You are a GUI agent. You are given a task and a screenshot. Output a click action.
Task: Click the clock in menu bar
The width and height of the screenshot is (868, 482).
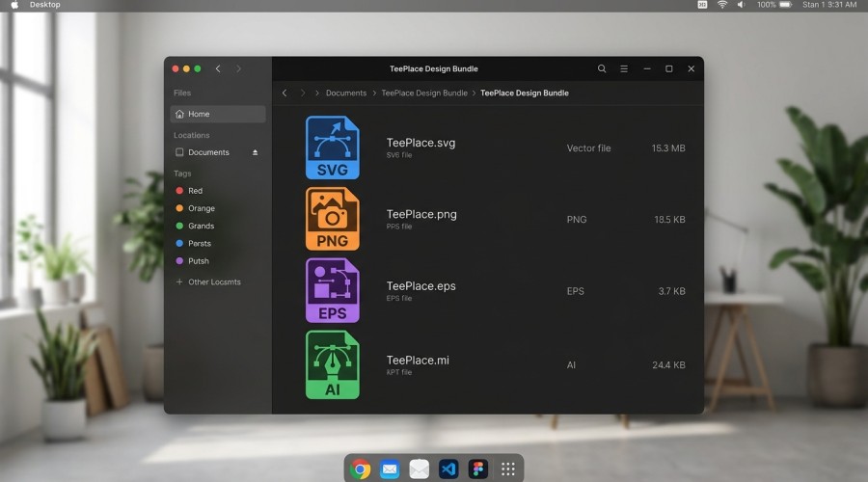pos(829,5)
